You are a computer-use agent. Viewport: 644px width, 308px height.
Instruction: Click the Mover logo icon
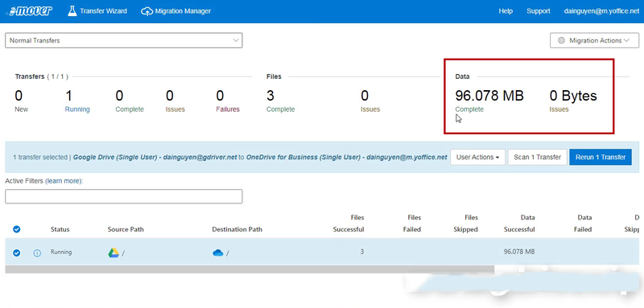29,10
